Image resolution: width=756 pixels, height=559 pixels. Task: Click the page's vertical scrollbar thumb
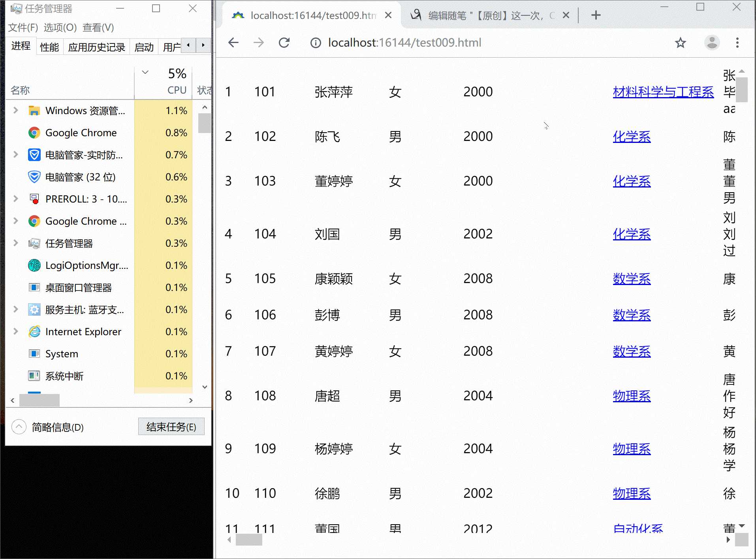[741, 90]
